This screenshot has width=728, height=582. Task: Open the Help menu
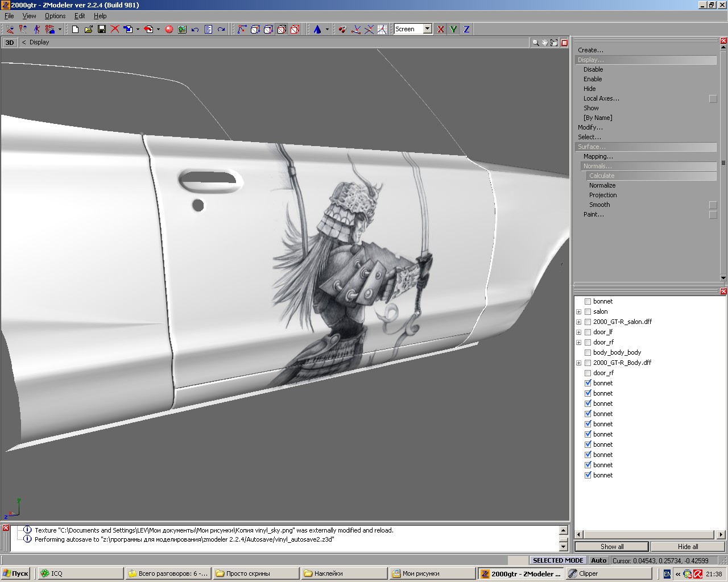click(x=100, y=16)
